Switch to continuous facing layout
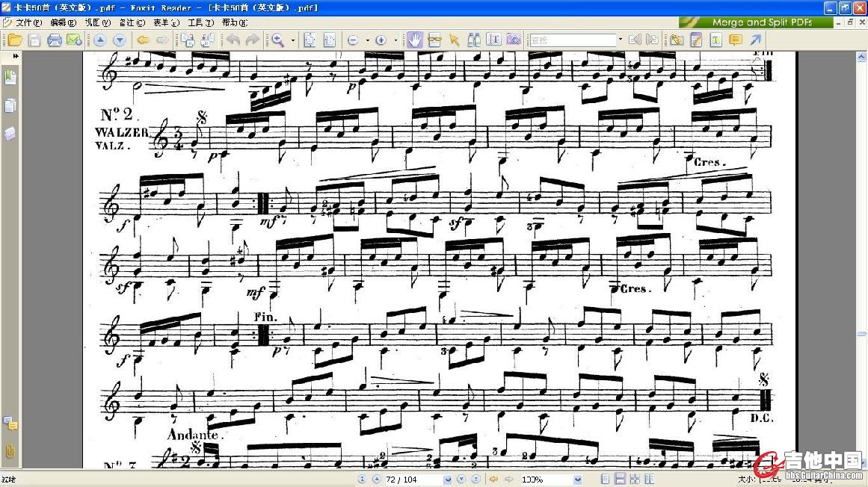 (635, 480)
